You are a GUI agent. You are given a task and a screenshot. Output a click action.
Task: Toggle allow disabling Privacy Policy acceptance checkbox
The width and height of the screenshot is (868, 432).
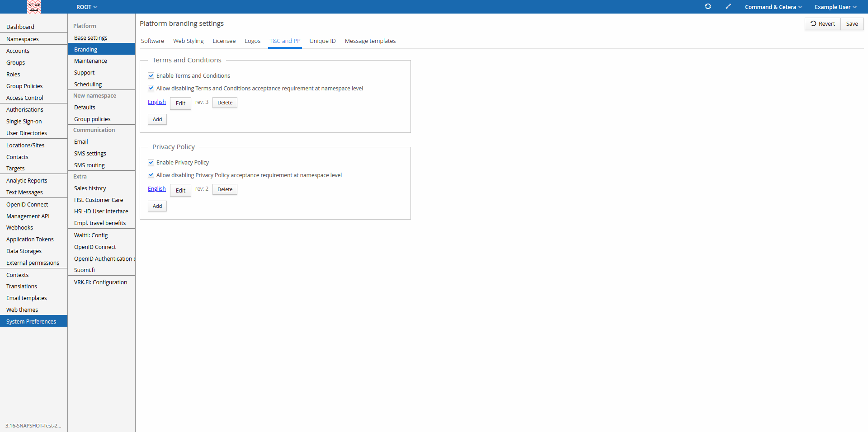[151, 175]
